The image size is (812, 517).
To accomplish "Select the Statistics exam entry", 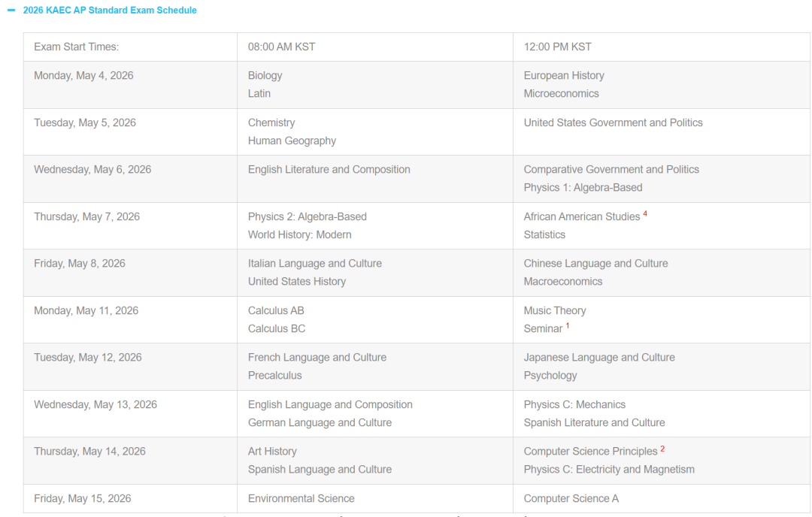I will click(x=544, y=234).
